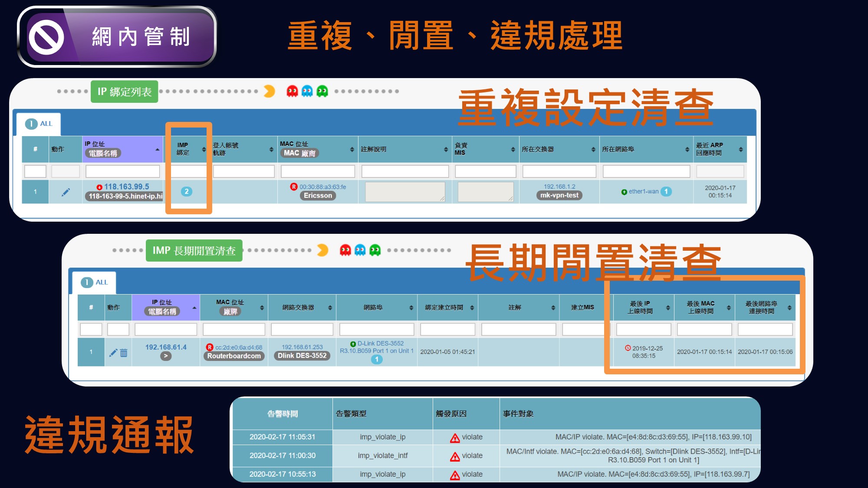The image size is (868, 488).
Task: Sort the 所在交換器 column
Action: [593, 149]
